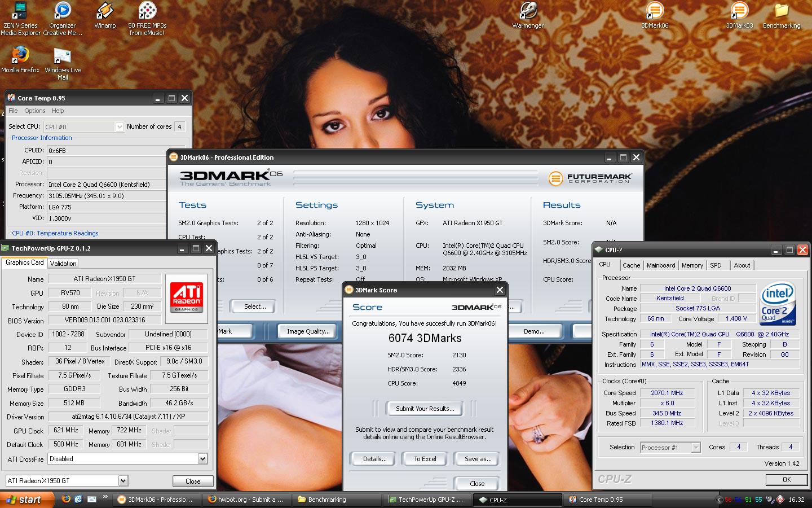
Task: Open the Select CPU dropdown in Core Temp
Action: 120,126
